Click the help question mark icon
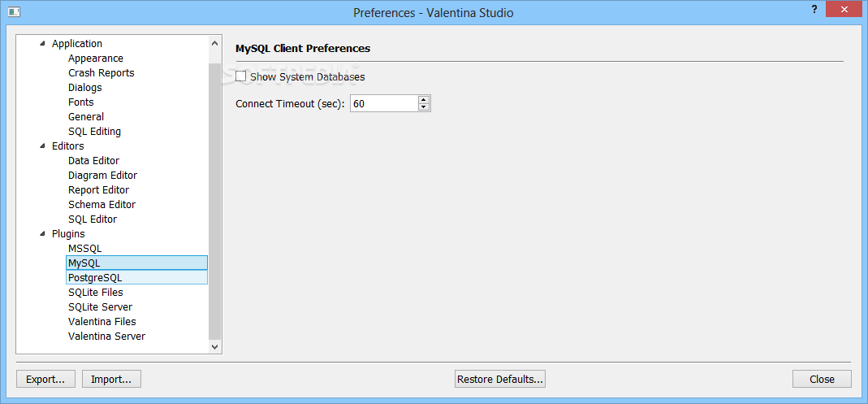This screenshot has width=868, height=404. tap(814, 9)
